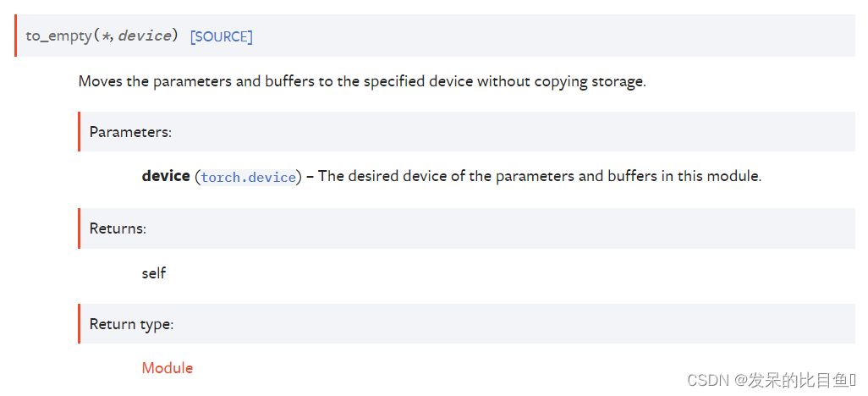Click the red bar beside Return type heading

click(80, 324)
